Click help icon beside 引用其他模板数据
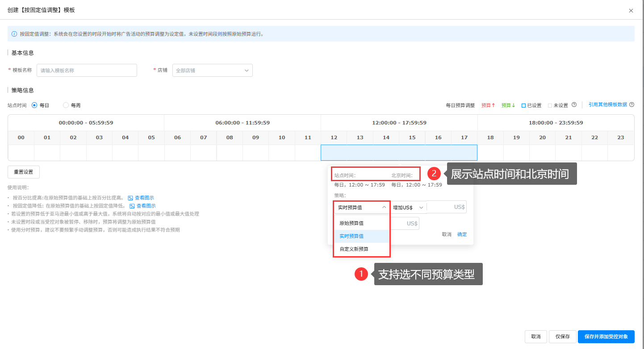 [x=631, y=105]
